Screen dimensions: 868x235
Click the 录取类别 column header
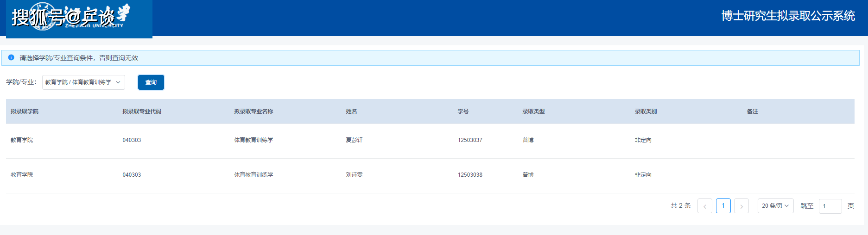[x=646, y=111]
